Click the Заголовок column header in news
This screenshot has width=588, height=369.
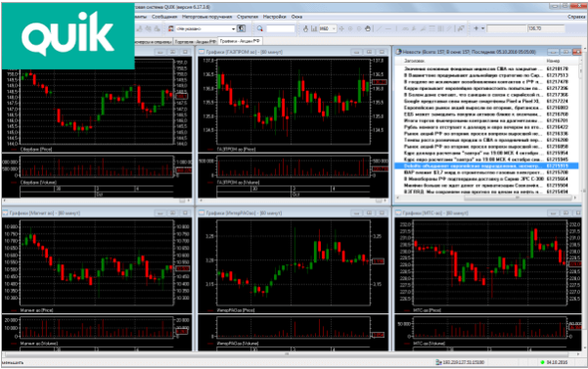414,61
